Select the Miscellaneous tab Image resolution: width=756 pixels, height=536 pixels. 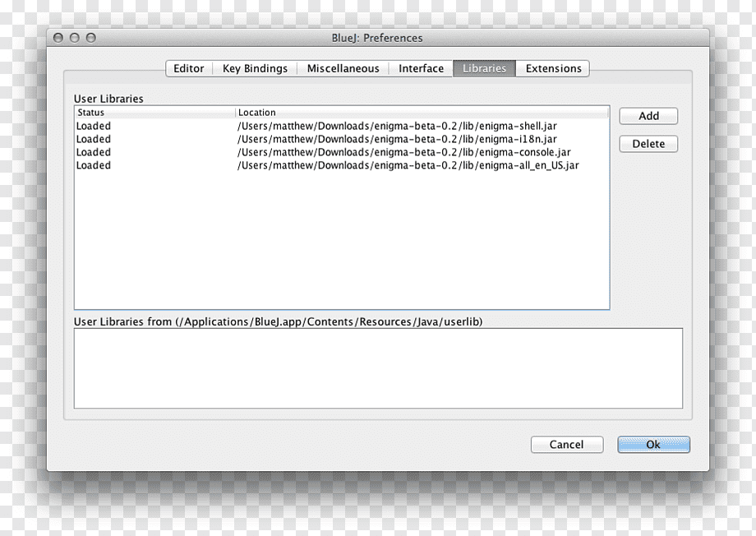343,68
